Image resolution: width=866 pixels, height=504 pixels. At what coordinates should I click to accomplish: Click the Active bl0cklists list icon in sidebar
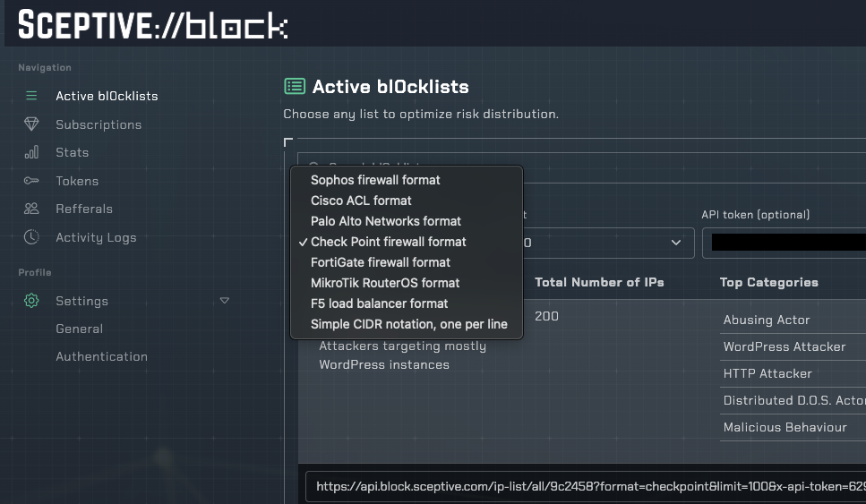(31, 96)
